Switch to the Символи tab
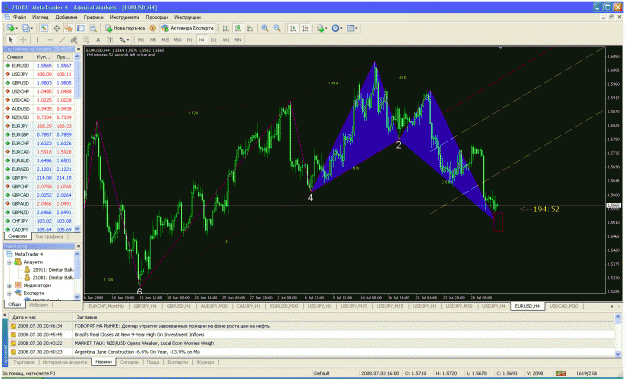The image size is (625, 379). tap(18, 236)
